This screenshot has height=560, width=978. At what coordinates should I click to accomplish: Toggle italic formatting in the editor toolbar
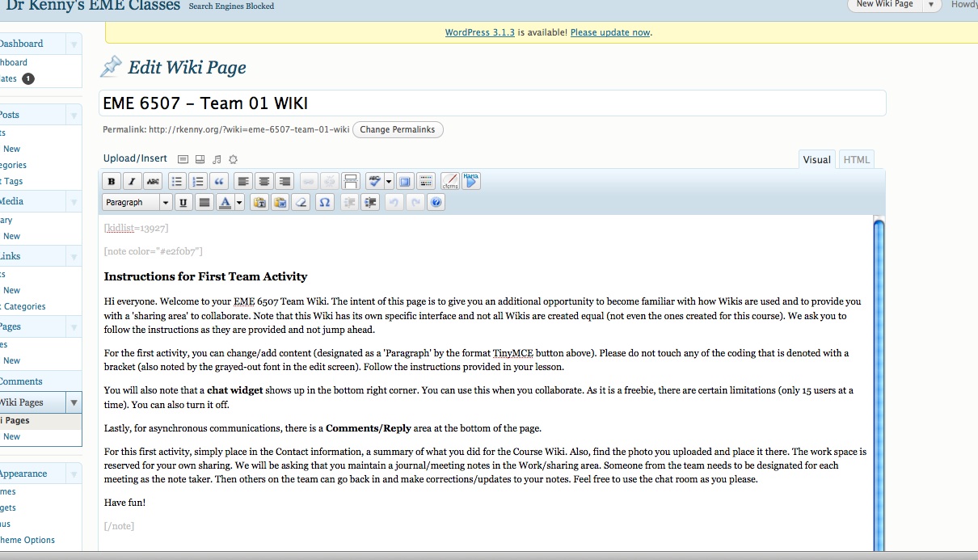click(x=132, y=181)
